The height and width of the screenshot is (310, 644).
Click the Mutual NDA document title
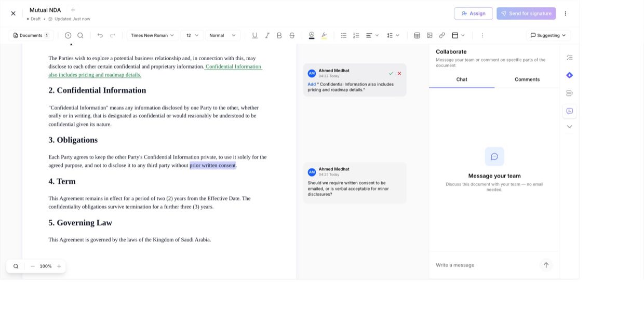(x=45, y=10)
